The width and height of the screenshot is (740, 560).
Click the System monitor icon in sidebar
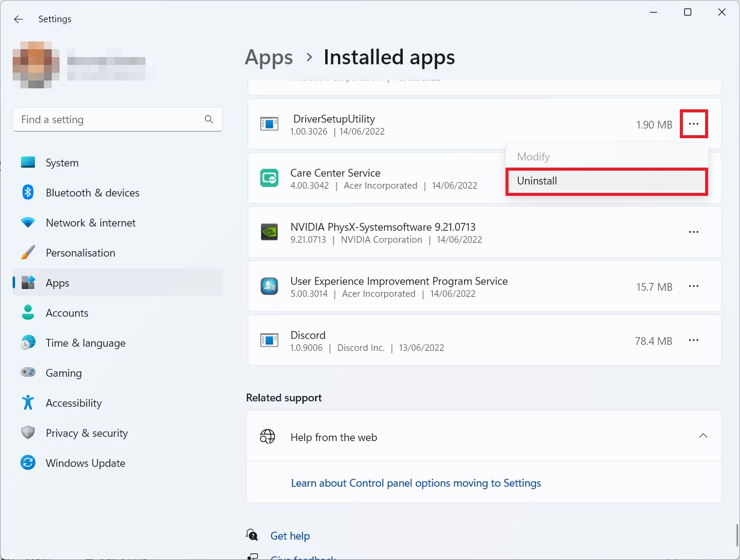pyautogui.click(x=28, y=163)
